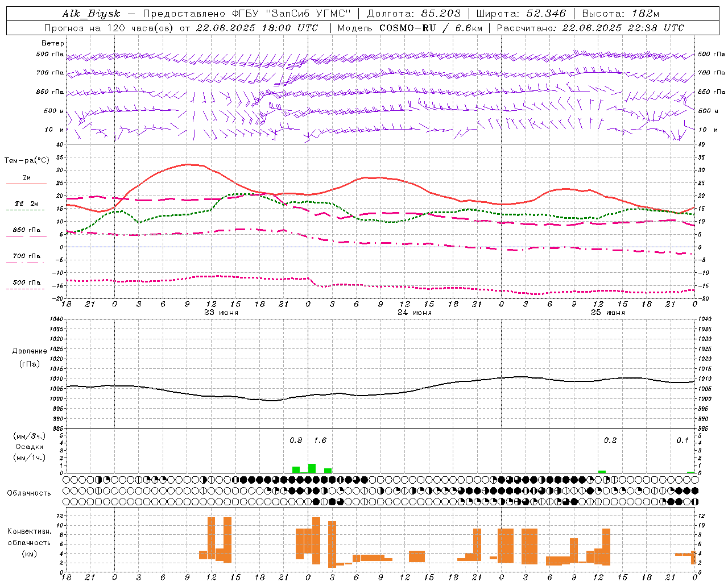Click the "Облачность" cloud cover label
The width and height of the screenshot is (728, 582).
click(x=29, y=493)
